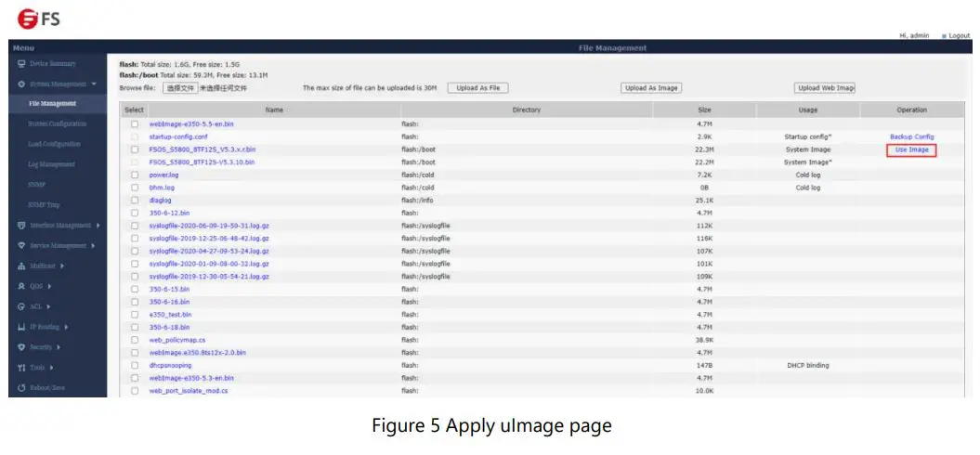
Task: Open the SNMP menu item
Action: coord(36,185)
